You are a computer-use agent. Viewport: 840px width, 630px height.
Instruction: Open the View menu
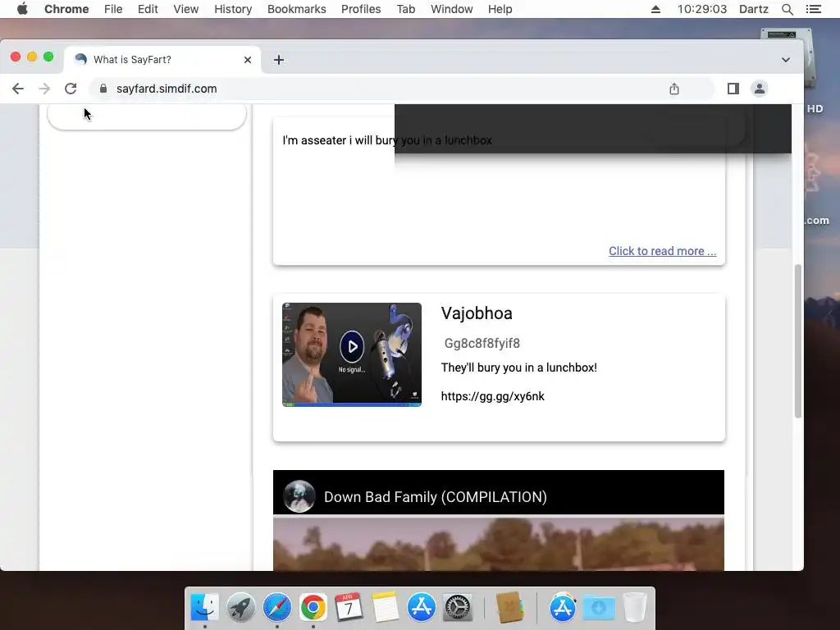point(186,9)
